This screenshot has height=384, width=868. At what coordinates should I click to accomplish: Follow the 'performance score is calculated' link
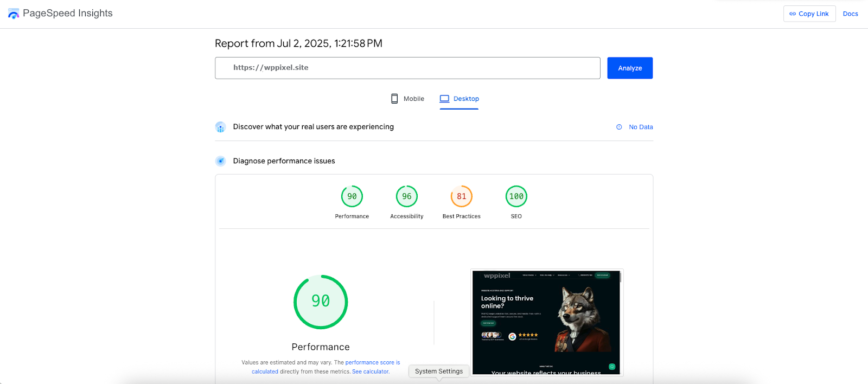point(372,362)
